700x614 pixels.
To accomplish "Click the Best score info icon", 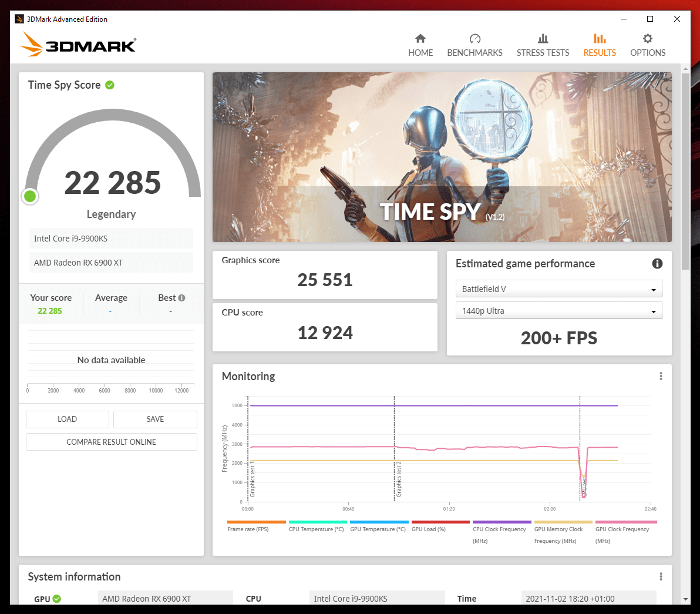I will pos(181,298).
